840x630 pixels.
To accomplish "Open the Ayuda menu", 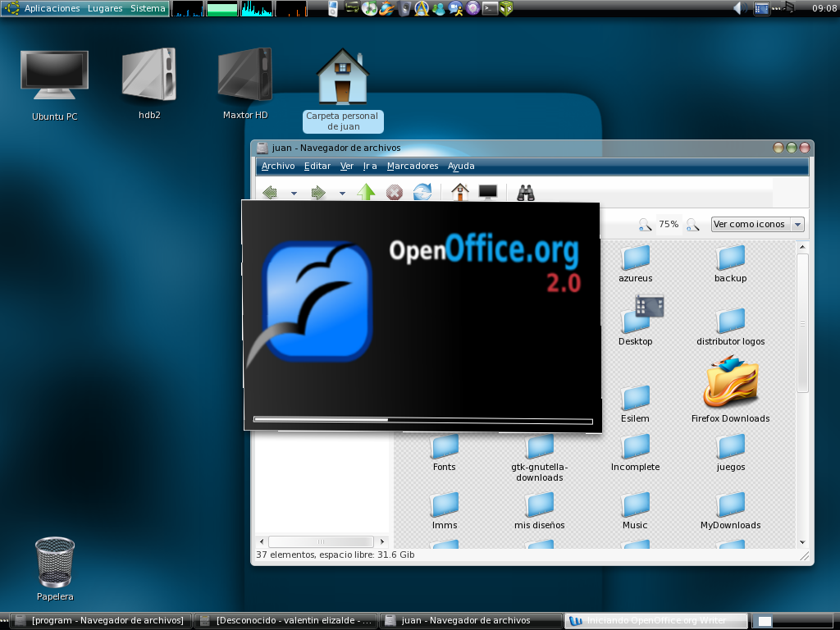I will (461, 166).
